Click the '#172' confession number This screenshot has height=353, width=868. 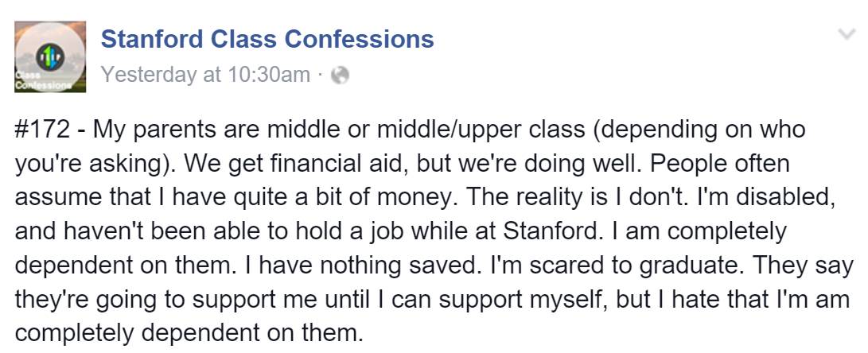pyautogui.click(x=42, y=130)
